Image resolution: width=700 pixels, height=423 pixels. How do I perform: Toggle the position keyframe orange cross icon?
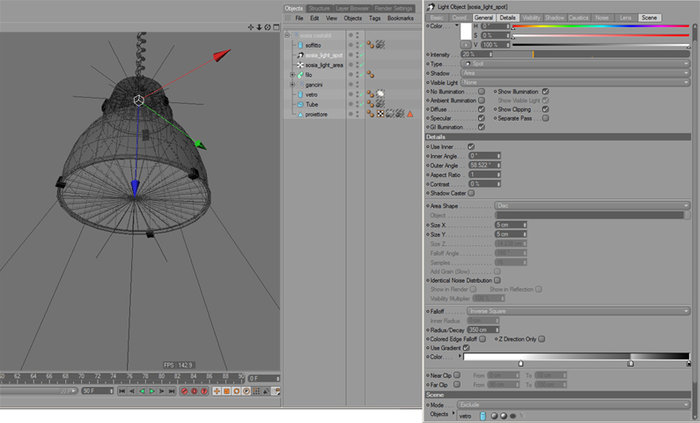pyautogui.click(x=217, y=391)
